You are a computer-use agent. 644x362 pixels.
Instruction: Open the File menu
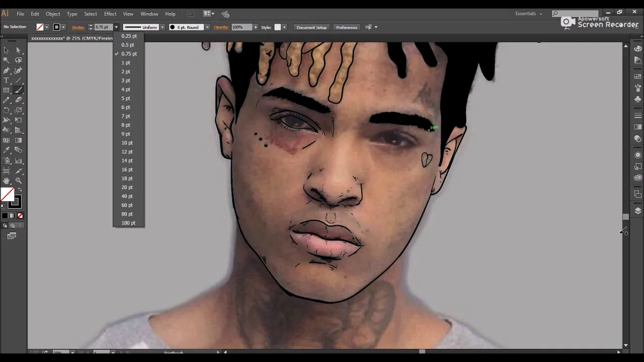[20, 14]
